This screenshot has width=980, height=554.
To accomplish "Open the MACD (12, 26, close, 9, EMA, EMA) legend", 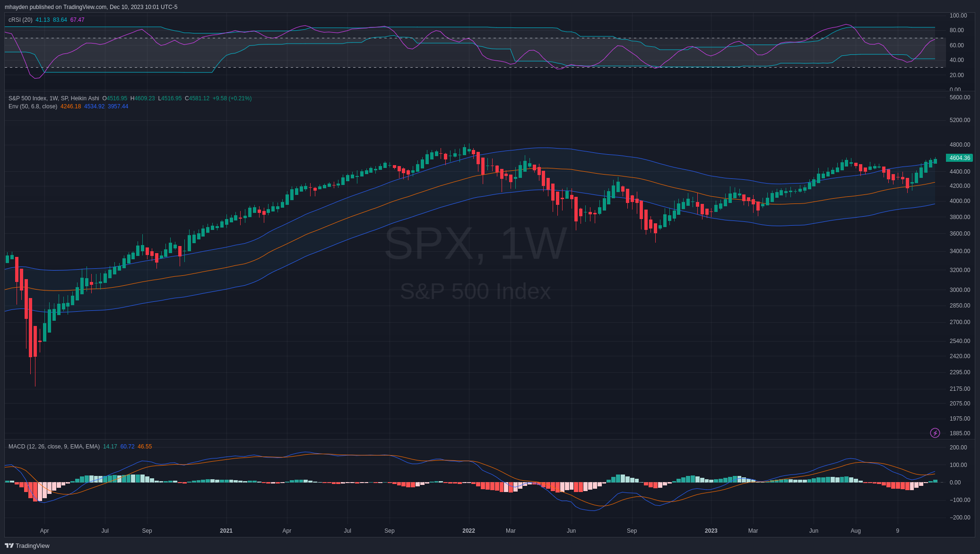I will [x=54, y=447].
